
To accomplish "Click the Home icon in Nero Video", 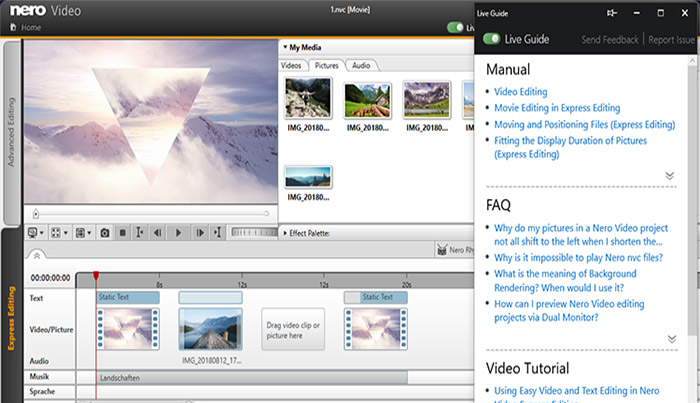I will pyautogui.click(x=13, y=27).
